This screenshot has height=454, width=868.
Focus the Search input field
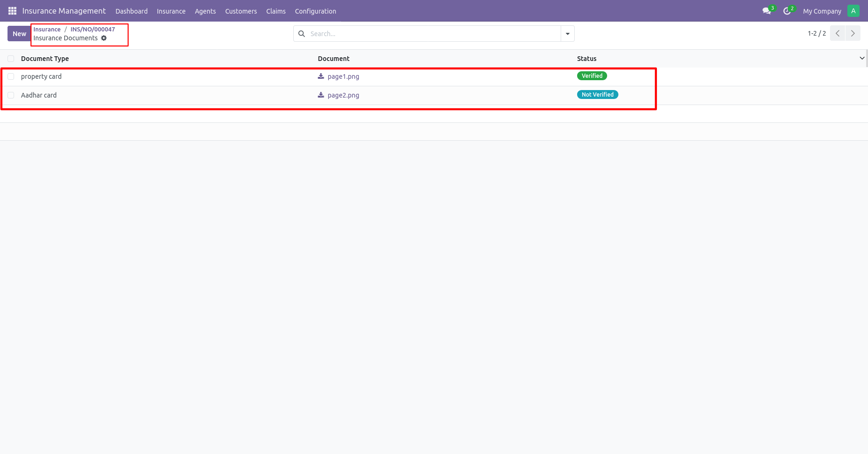434,34
